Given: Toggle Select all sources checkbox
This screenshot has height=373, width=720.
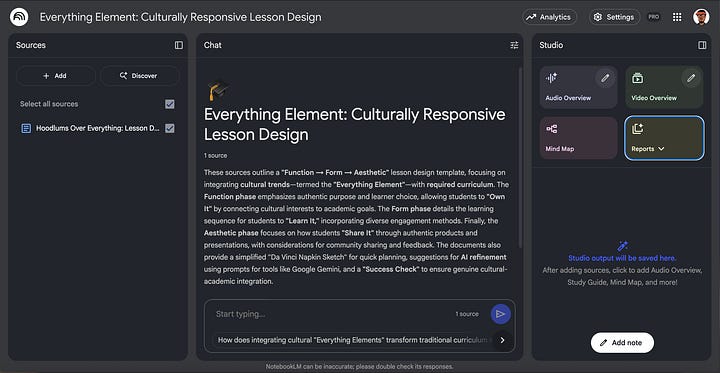Looking at the screenshot, I should (170, 104).
